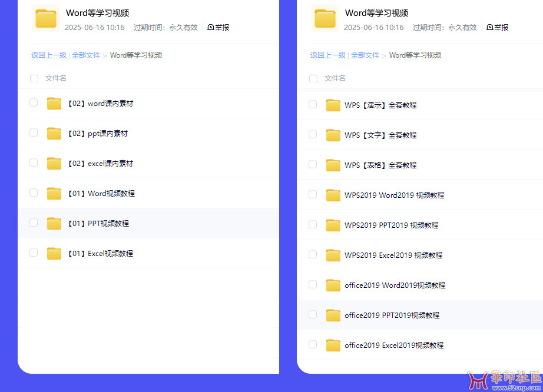Image resolution: width=543 pixels, height=392 pixels.
Task: Open folder named WPS【演示】全套教程
Action: (x=380, y=105)
